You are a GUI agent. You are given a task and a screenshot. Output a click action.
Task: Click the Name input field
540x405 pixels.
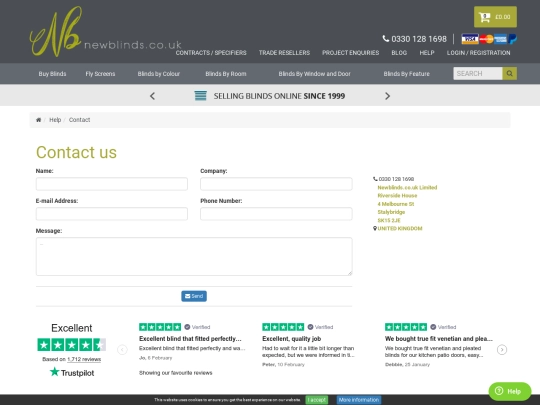click(112, 184)
